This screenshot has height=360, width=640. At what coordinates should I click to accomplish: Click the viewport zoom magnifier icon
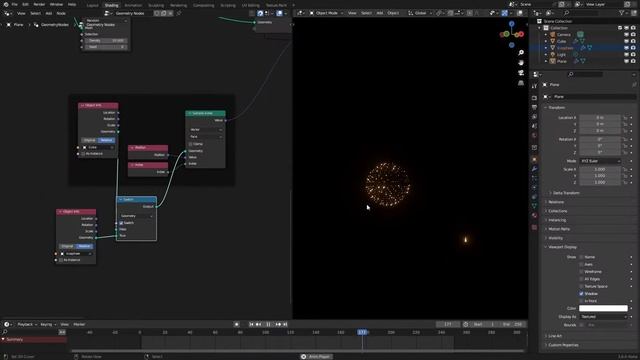[521, 53]
